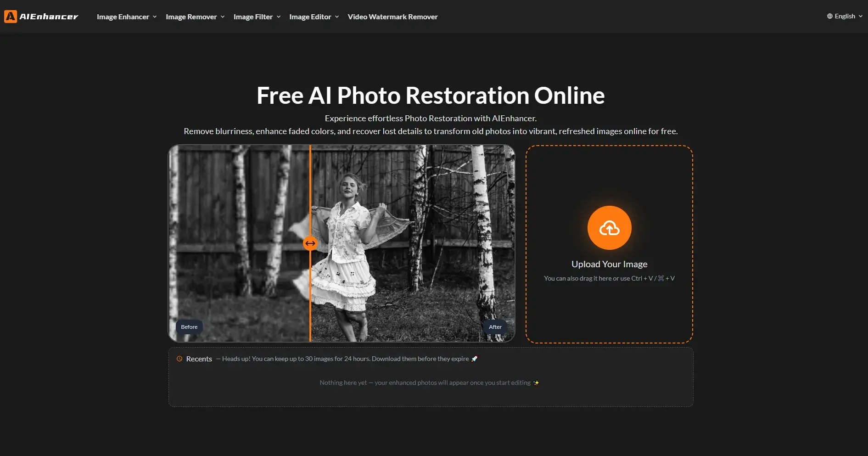Select the Before label on the comparison image

(x=189, y=327)
